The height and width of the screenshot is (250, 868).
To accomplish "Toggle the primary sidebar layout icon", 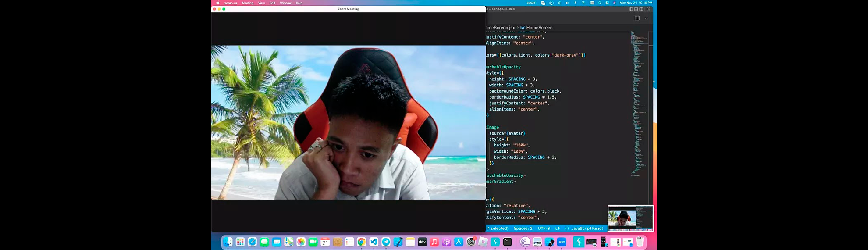I will tap(631, 9).
